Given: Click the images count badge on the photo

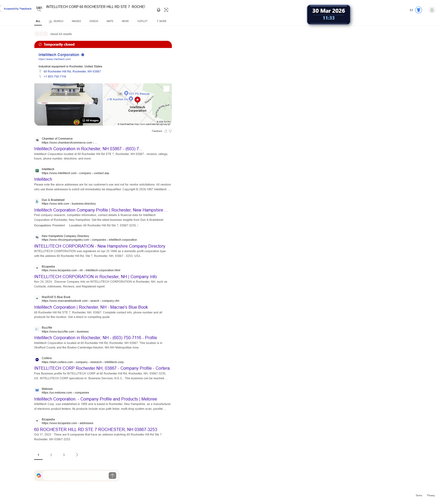Looking at the screenshot, I should 91,120.
